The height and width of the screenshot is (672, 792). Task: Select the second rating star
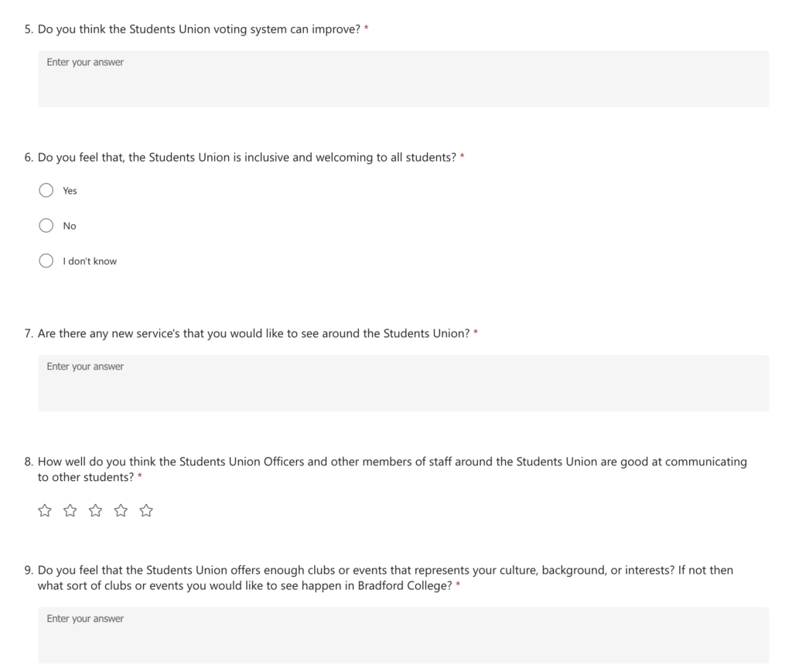tap(70, 510)
